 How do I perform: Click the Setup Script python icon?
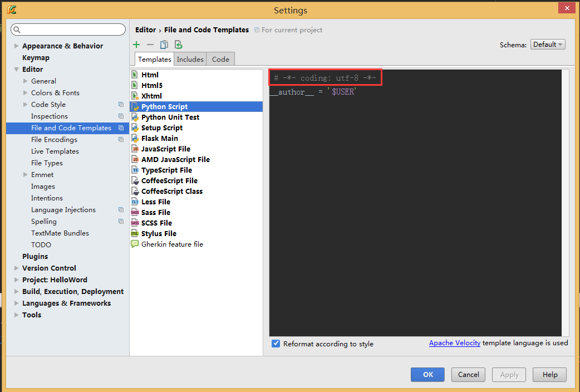click(135, 128)
